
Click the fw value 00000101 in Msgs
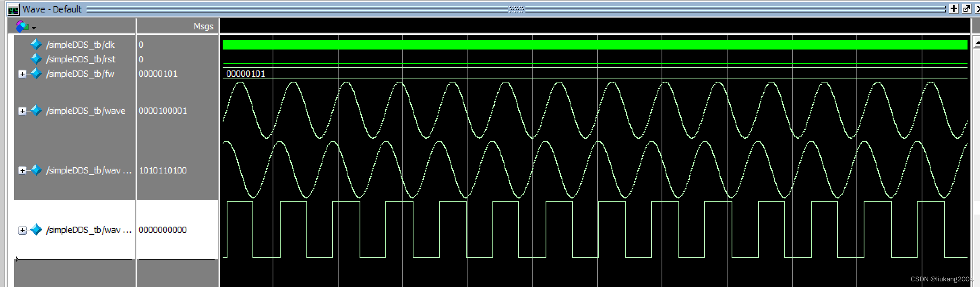pos(158,74)
